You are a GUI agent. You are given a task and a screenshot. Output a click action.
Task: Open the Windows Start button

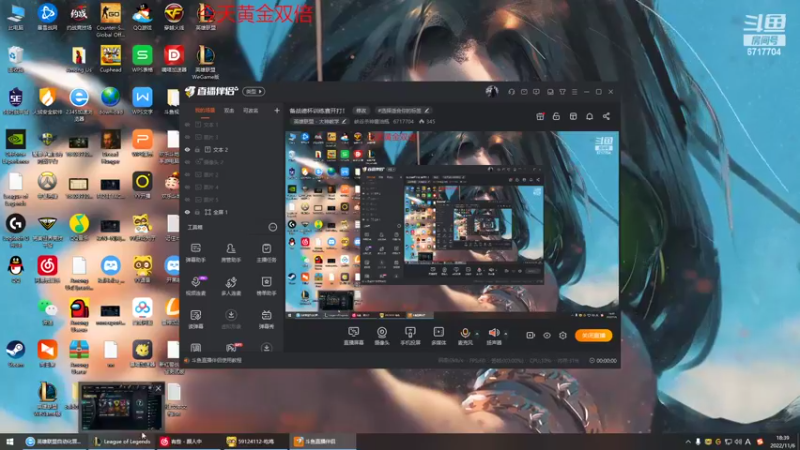pyautogui.click(x=9, y=441)
